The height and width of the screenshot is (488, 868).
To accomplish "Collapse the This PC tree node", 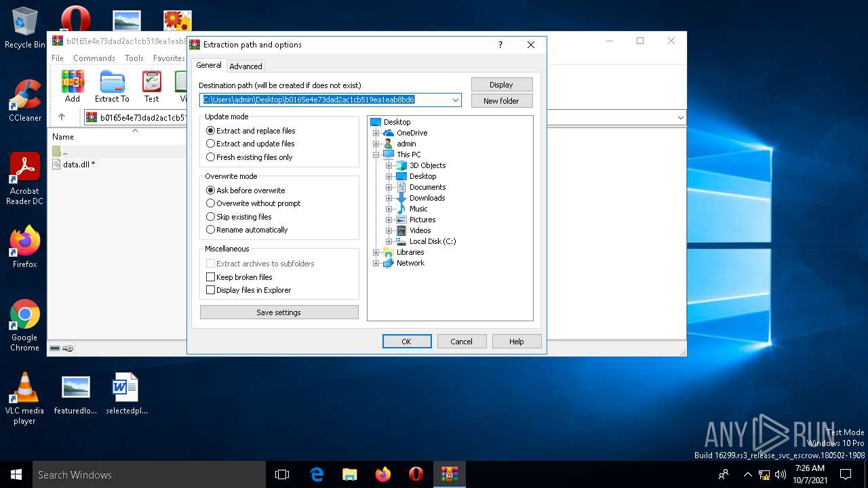I will click(x=376, y=155).
